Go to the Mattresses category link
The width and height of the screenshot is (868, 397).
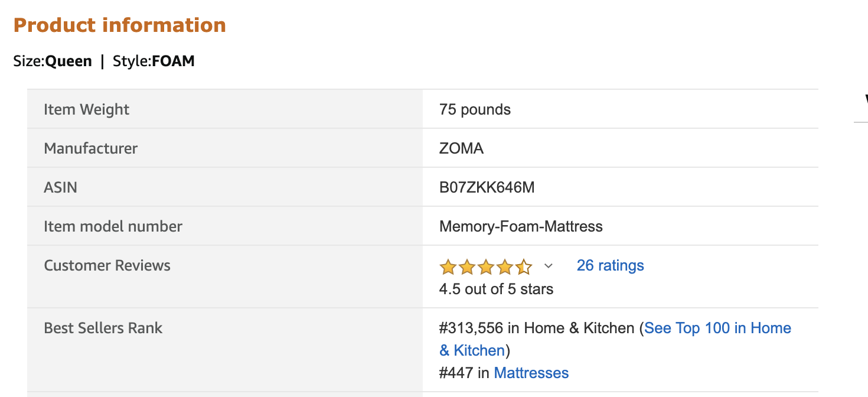(531, 373)
